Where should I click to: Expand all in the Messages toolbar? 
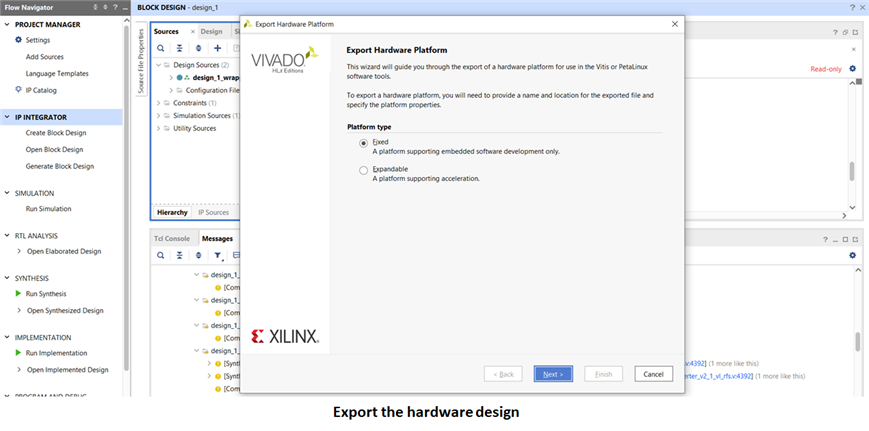[198, 255]
